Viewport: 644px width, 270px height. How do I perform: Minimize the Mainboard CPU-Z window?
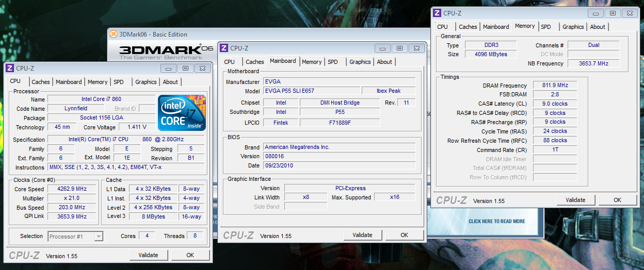pos(382,48)
